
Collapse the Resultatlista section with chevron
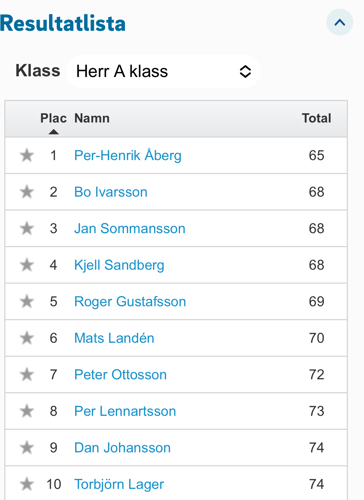coord(339,22)
